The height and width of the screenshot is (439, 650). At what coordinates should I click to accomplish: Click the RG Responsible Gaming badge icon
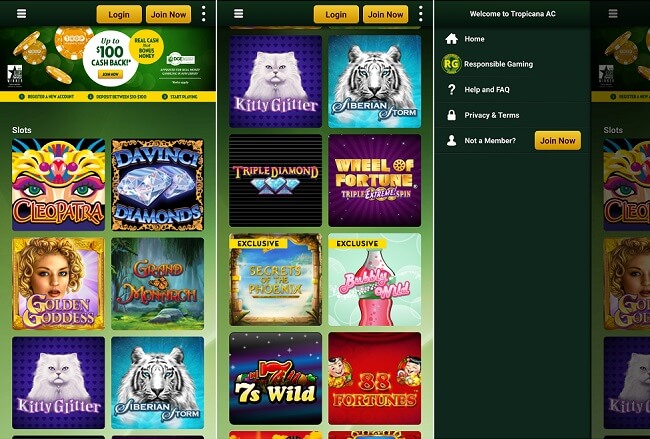pos(451,64)
